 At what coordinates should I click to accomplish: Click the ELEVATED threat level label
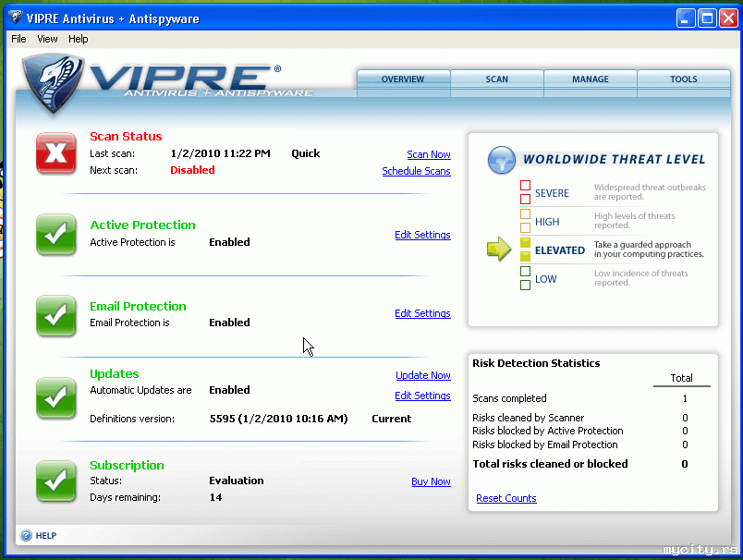(560, 250)
